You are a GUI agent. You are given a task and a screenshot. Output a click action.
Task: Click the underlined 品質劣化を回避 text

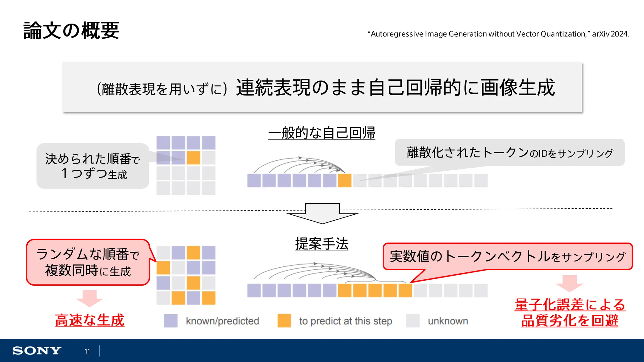569,321
